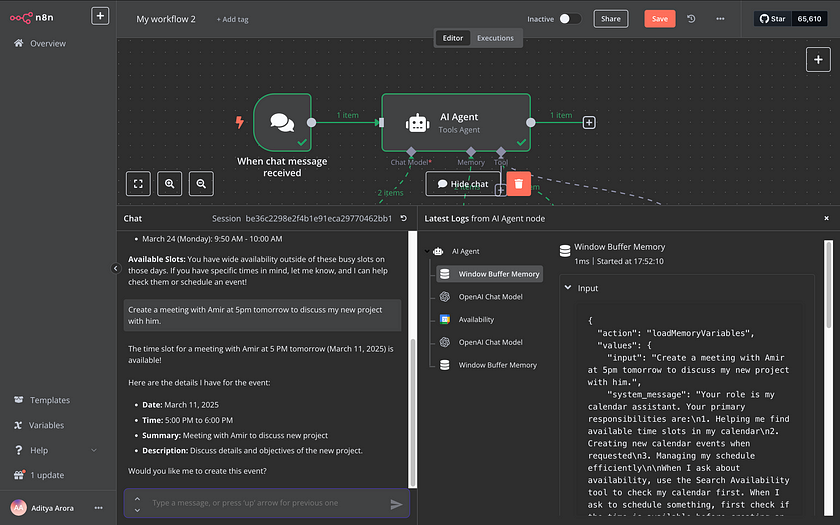Click plus connector after AI Agent output
This screenshot has height=525, width=840.
click(589, 123)
